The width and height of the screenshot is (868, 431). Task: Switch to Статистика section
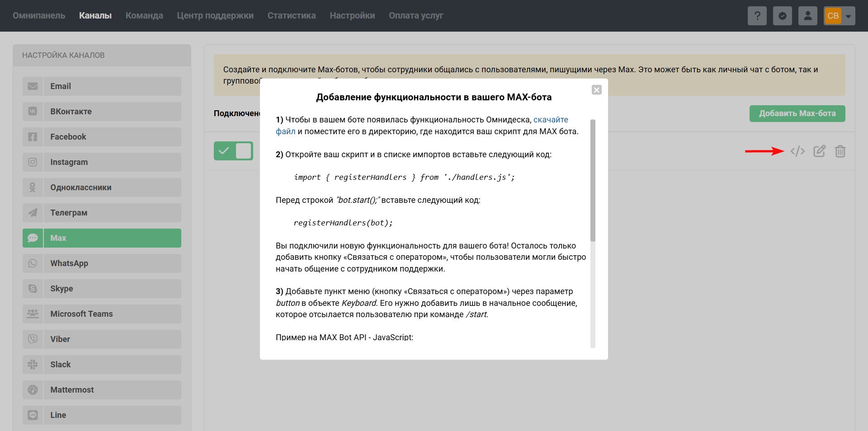tap(292, 16)
